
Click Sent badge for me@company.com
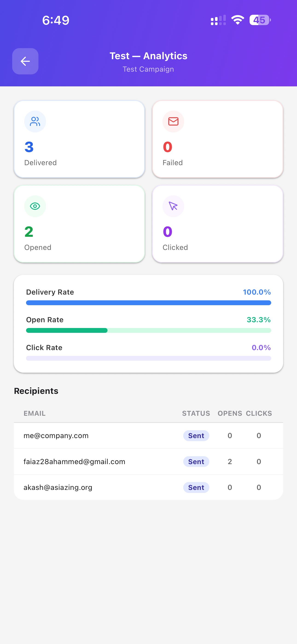tap(196, 436)
